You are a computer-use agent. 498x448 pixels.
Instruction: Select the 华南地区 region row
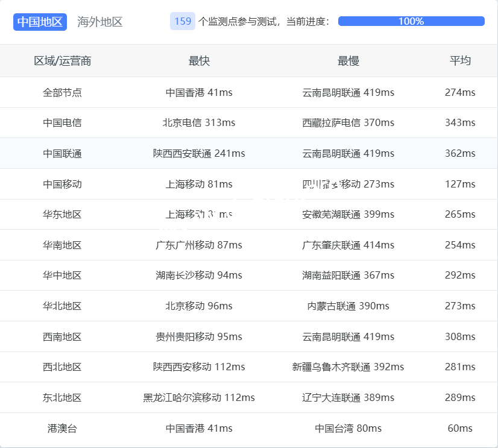[x=62, y=245]
